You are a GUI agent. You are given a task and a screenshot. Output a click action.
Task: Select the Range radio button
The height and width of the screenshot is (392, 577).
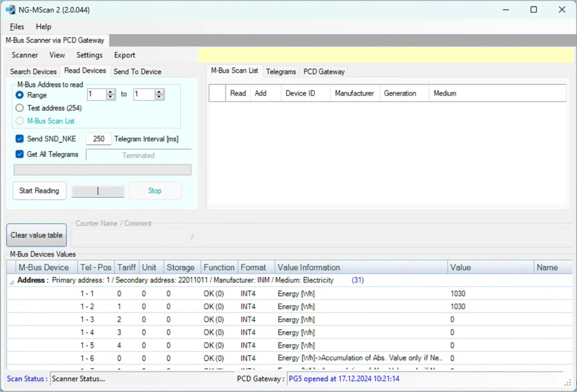coord(20,95)
